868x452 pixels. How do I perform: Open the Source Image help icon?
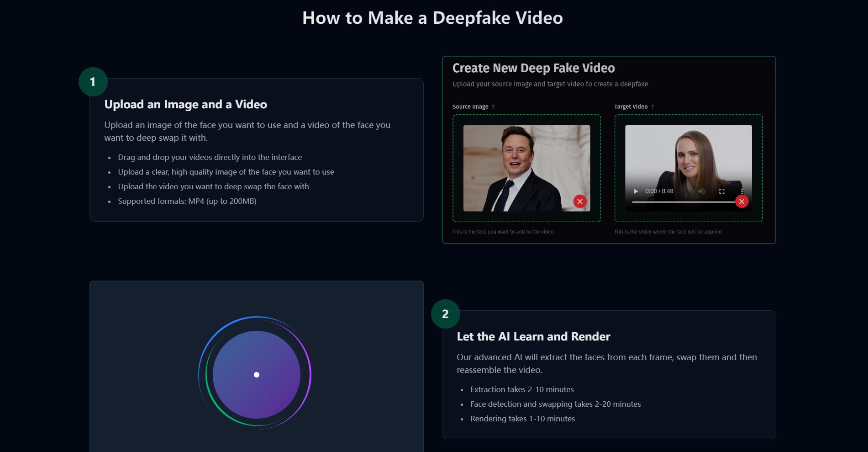click(x=494, y=106)
